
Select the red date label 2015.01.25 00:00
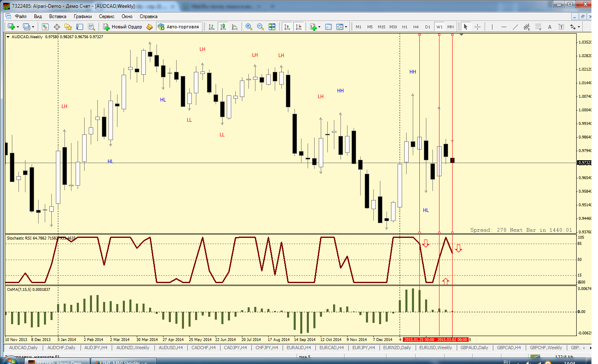coord(419,340)
